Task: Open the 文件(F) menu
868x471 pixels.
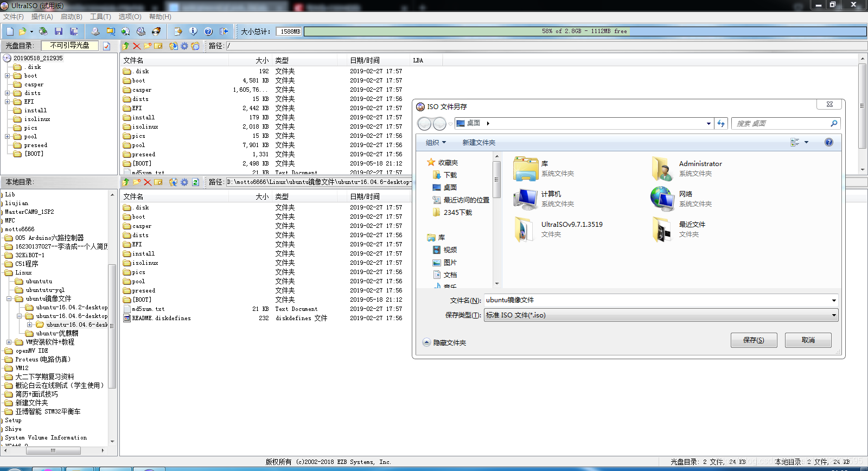Action: pyautogui.click(x=14, y=17)
